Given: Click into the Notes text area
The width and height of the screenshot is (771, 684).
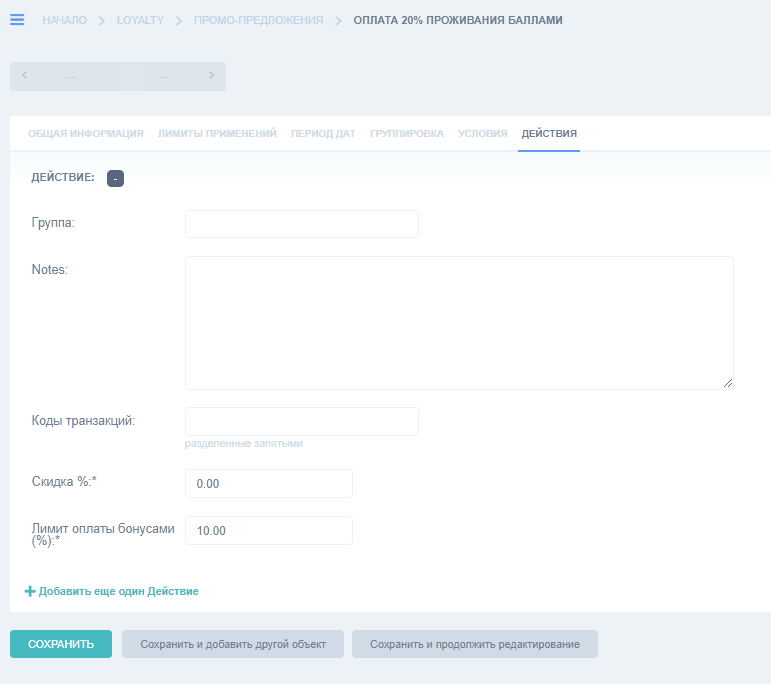Looking at the screenshot, I should (x=459, y=323).
